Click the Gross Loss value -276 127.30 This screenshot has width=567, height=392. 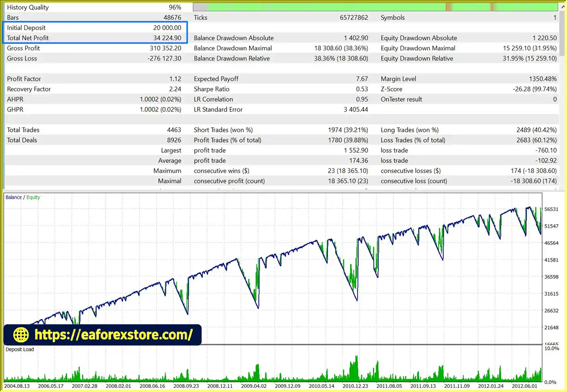[x=164, y=58]
